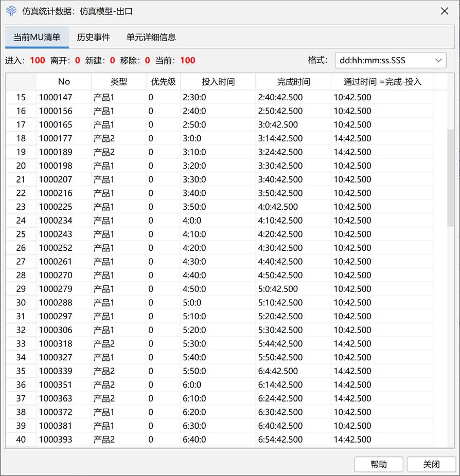Open the 格式 time format dropdown
This screenshot has width=460, height=476.
[388, 60]
